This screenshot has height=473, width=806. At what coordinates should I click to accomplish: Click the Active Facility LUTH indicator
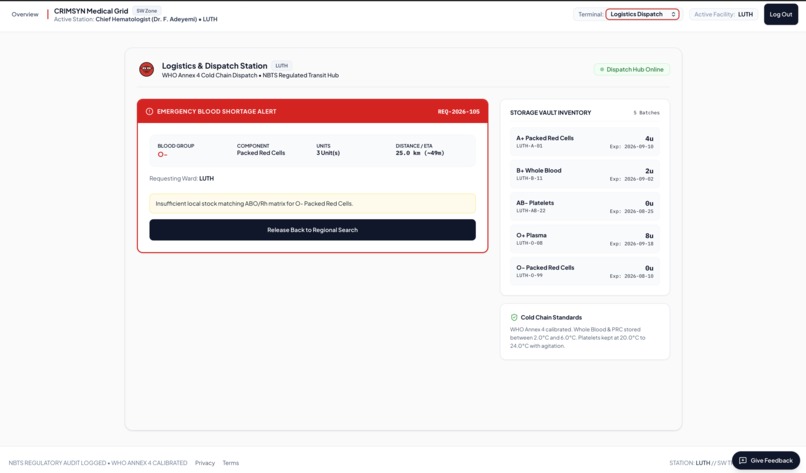(723, 14)
